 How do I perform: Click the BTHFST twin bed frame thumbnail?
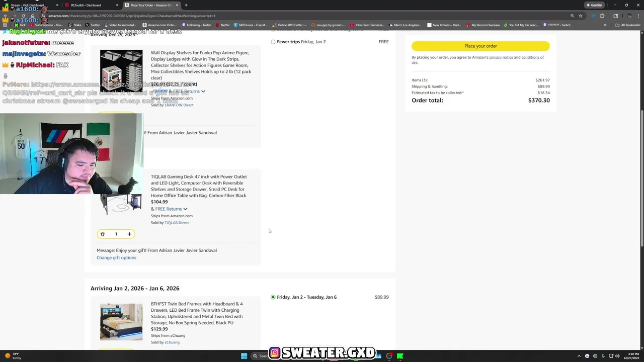[121, 322]
